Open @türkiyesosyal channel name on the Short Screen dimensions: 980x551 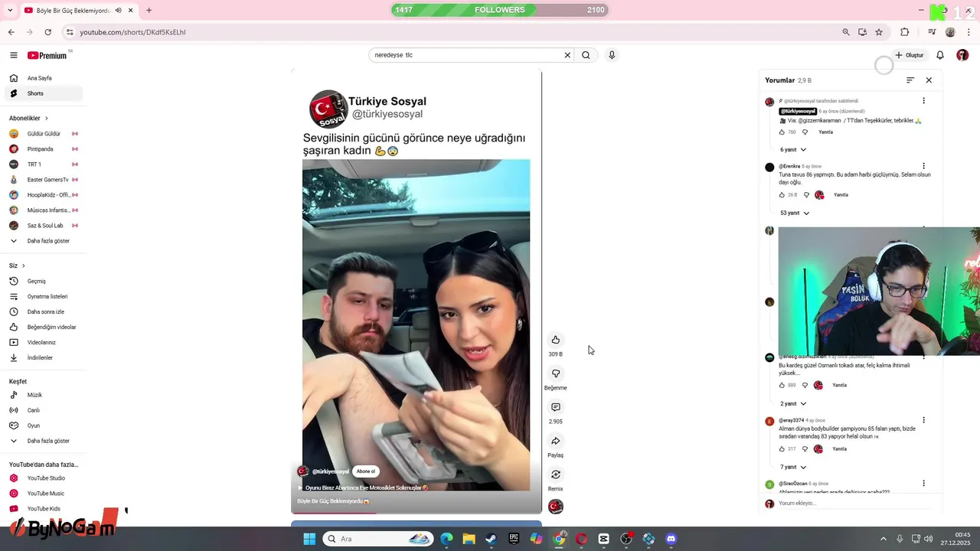(330, 471)
